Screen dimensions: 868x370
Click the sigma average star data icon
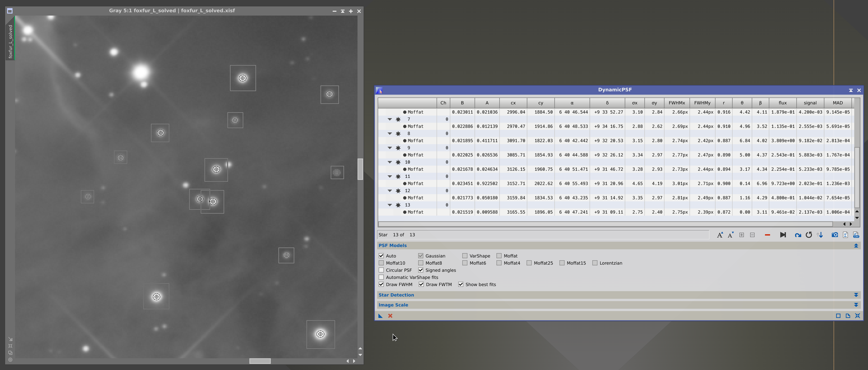tap(845, 235)
